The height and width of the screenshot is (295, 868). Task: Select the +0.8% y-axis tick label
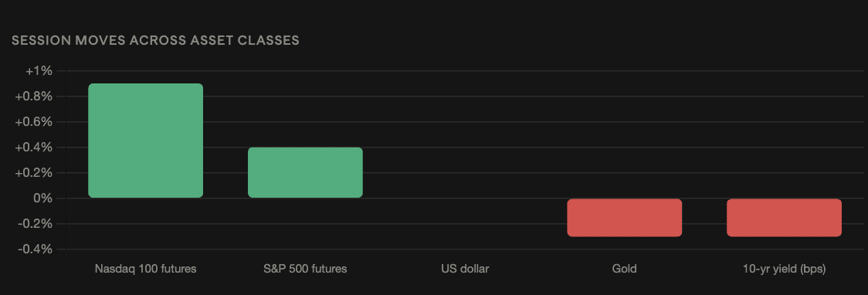pyautogui.click(x=34, y=97)
